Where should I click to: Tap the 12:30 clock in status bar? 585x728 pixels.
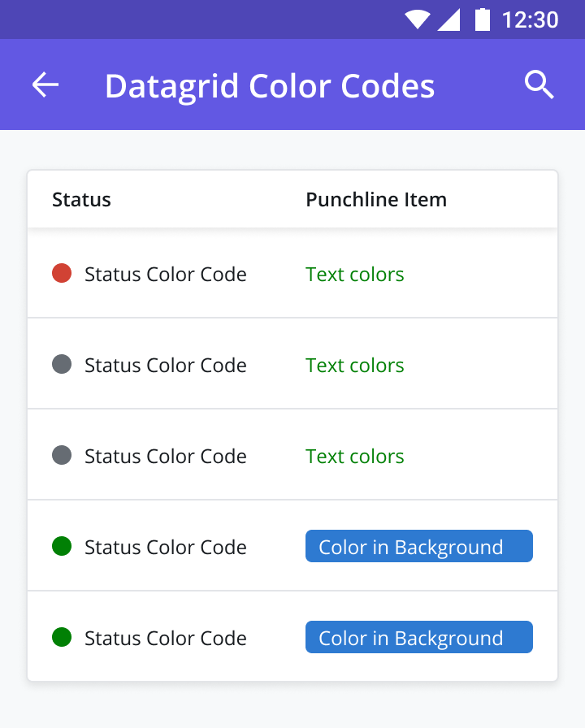(531, 20)
